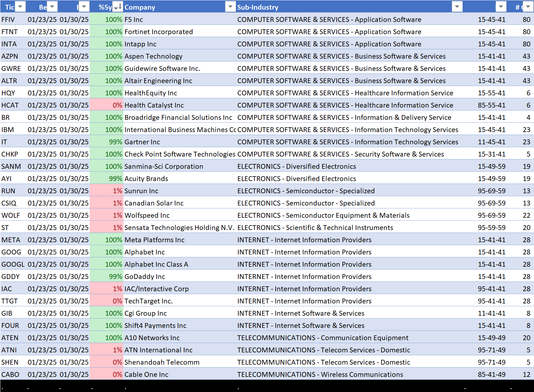Click 'Sensata Technologies Holding N.V.' cell
This screenshot has height=392, width=534.
pyautogui.click(x=180, y=227)
